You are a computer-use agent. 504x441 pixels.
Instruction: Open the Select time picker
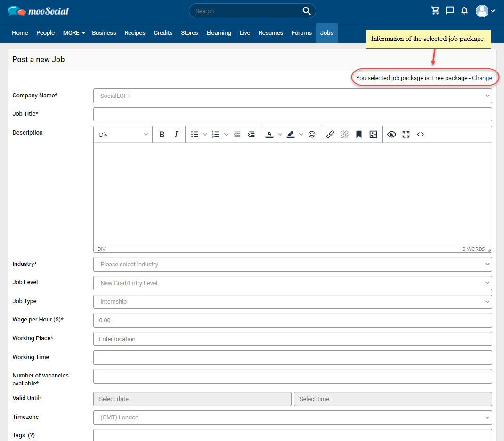pos(393,399)
